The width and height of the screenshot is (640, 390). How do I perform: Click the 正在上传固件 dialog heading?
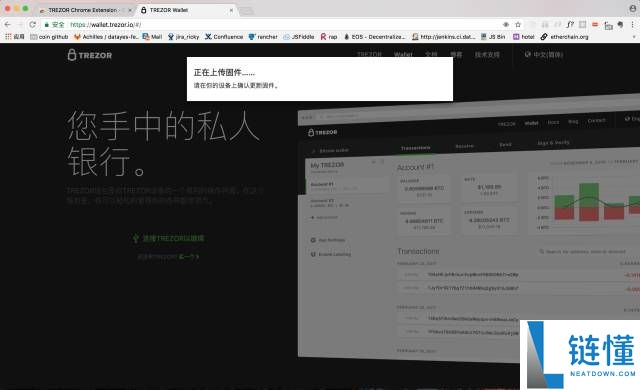224,73
